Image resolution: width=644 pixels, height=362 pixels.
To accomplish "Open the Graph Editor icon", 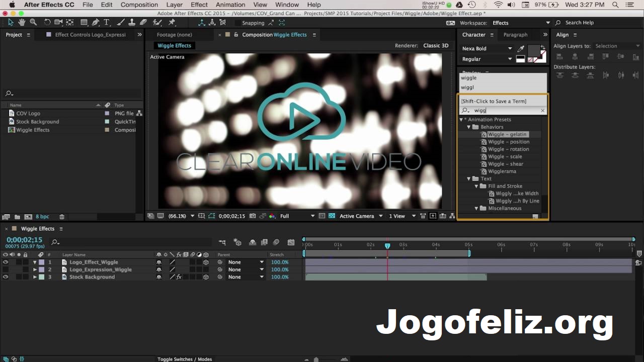I will [291, 242].
